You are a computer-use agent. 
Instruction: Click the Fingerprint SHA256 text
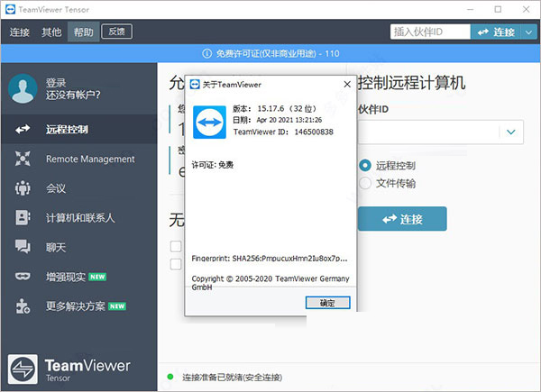(270, 259)
